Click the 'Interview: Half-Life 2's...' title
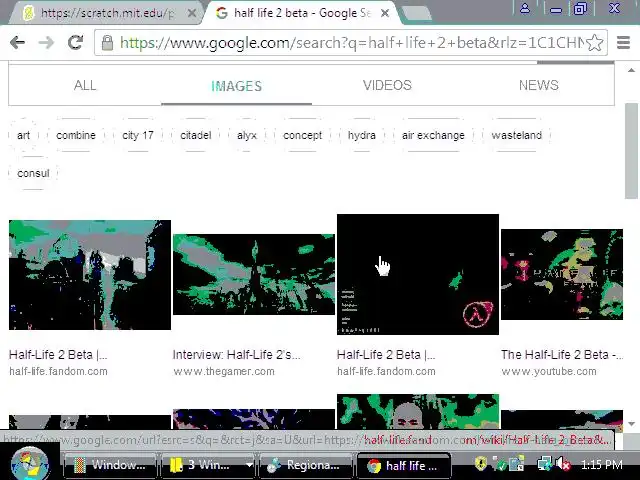Viewport: 640px width, 480px height. click(x=236, y=355)
